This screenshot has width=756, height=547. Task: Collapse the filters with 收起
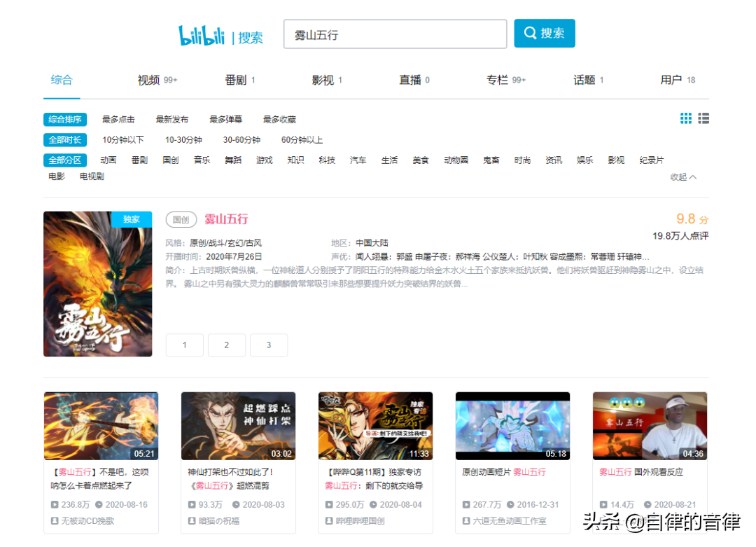click(683, 177)
